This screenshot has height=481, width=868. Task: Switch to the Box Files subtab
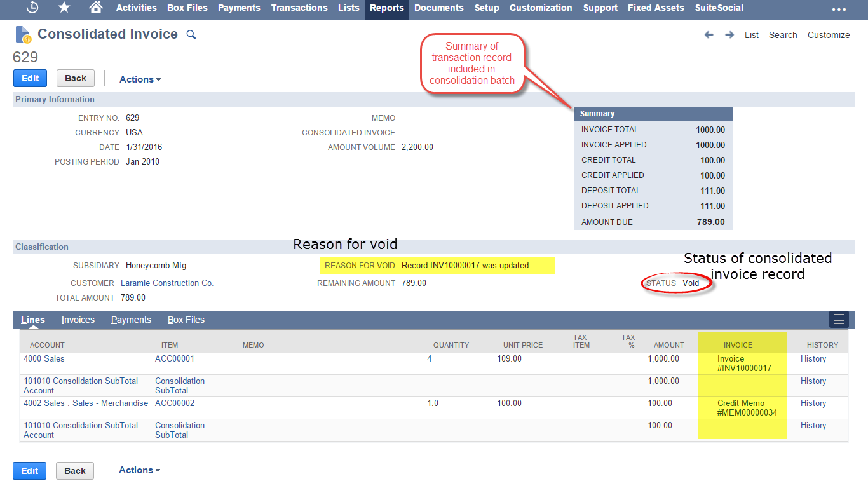(186, 320)
